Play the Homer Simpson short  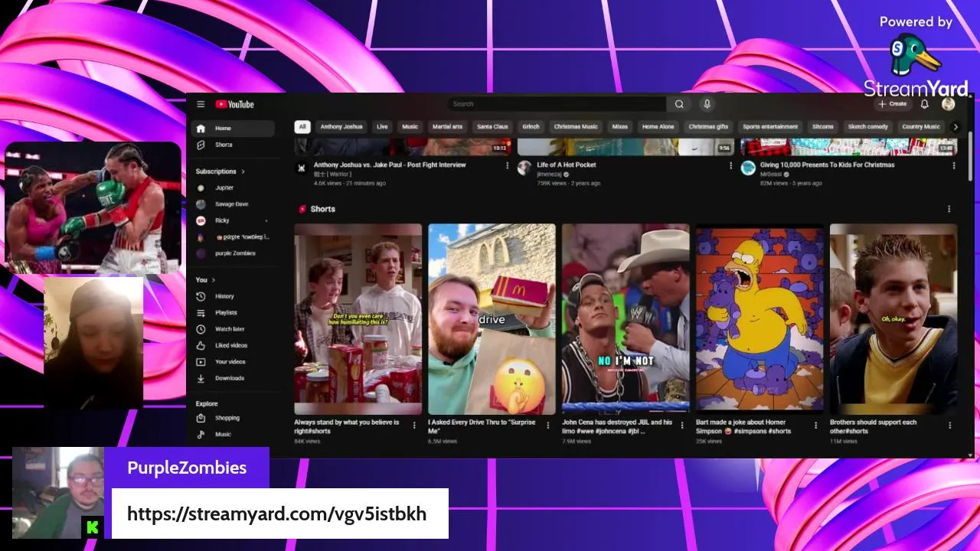(x=759, y=318)
